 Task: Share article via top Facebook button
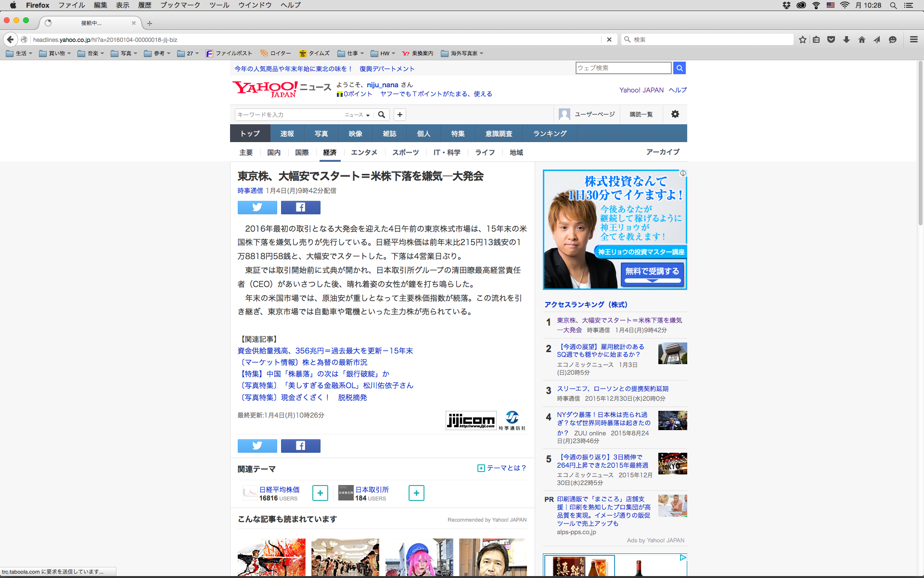click(300, 207)
